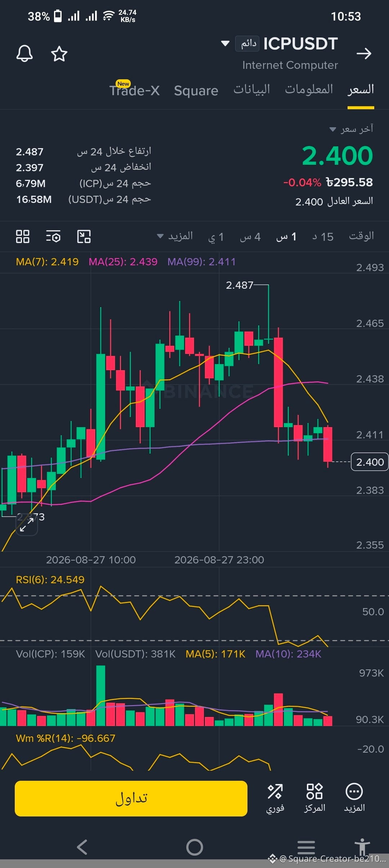Tap the price alert bell icon

(24, 54)
